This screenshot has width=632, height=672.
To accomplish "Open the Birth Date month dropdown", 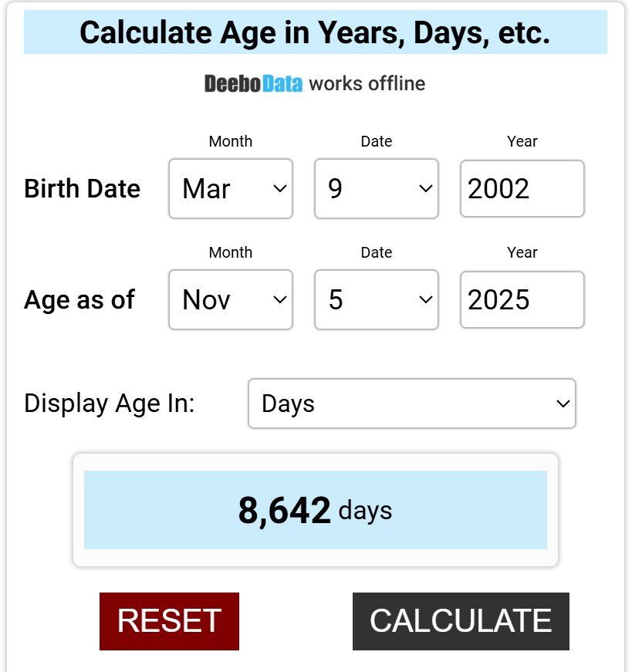I will click(x=230, y=189).
